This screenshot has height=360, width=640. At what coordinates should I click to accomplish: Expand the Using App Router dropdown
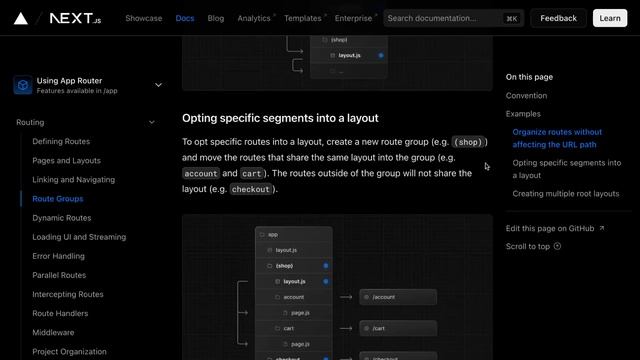(158, 85)
